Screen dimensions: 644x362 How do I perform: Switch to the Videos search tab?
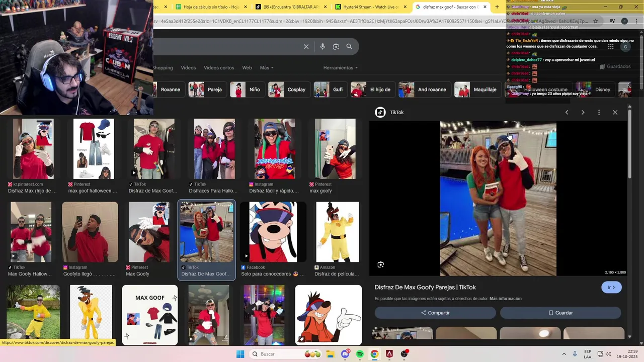click(188, 68)
